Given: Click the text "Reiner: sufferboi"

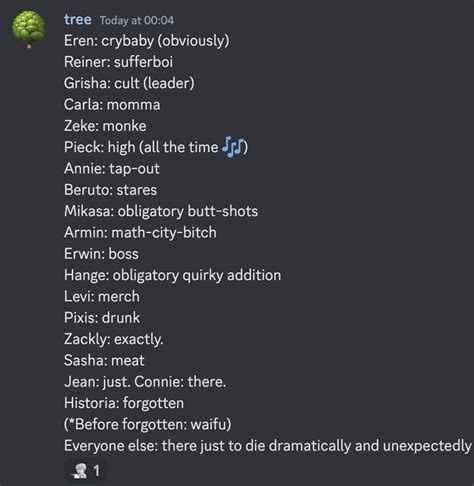Looking at the screenshot, I should 118,62.
